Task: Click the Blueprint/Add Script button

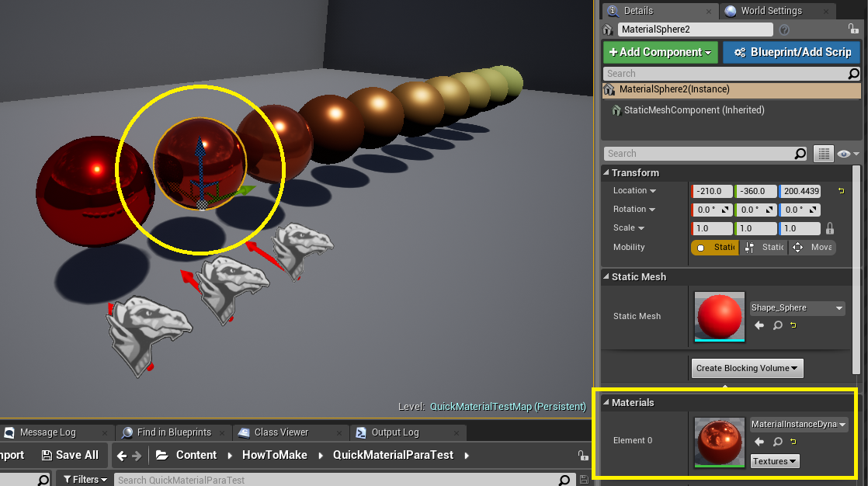Action: tap(791, 52)
